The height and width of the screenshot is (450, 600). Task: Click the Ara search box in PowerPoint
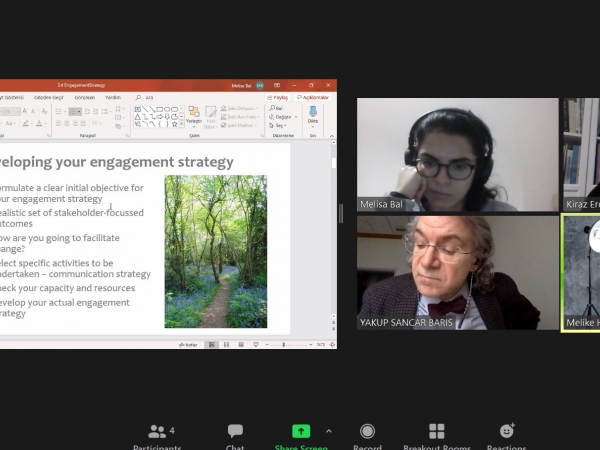(145, 98)
